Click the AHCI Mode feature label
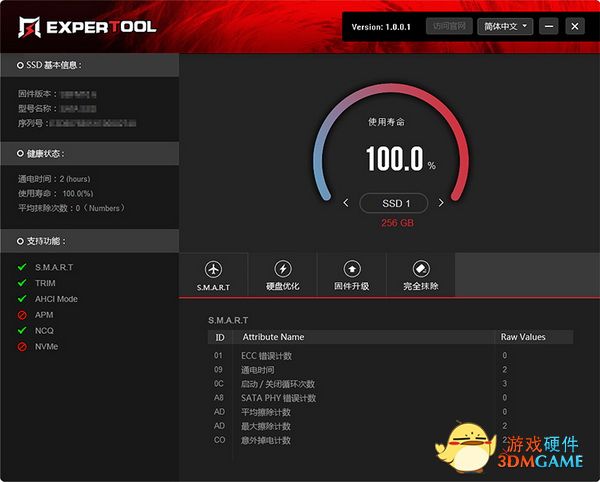Viewport: 600px width, 482px height. point(56,299)
